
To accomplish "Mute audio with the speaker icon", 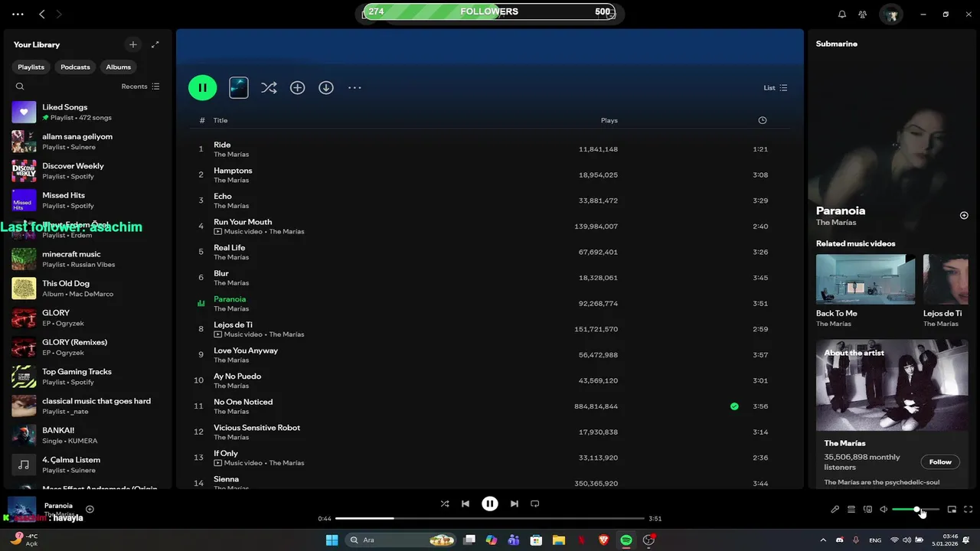I will pyautogui.click(x=884, y=509).
